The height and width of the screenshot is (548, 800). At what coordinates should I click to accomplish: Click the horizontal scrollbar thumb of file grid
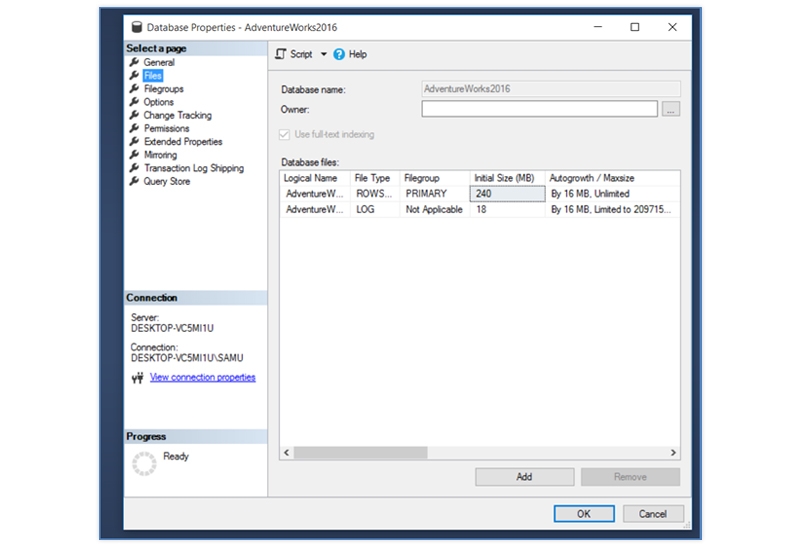click(x=360, y=453)
